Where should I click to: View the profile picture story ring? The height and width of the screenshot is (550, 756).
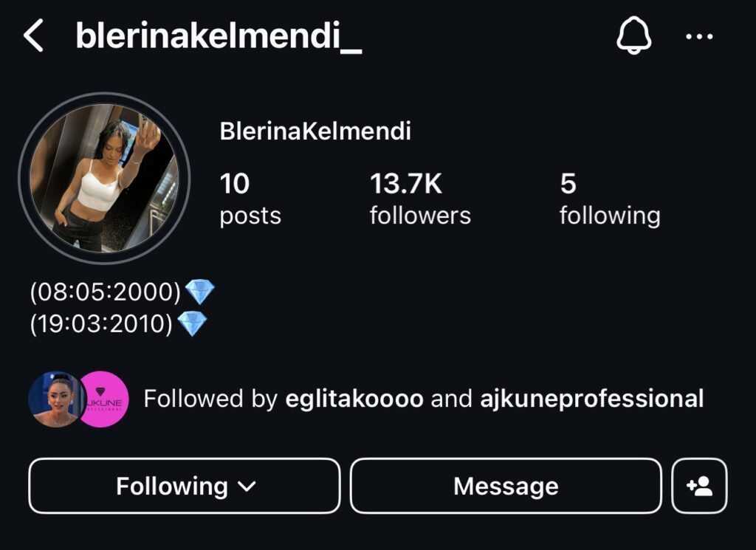click(x=104, y=178)
